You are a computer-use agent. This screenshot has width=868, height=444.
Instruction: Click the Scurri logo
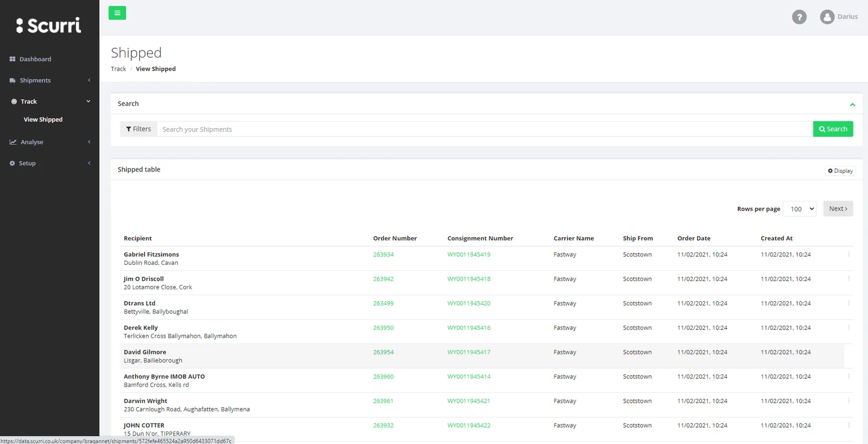(49, 25)
